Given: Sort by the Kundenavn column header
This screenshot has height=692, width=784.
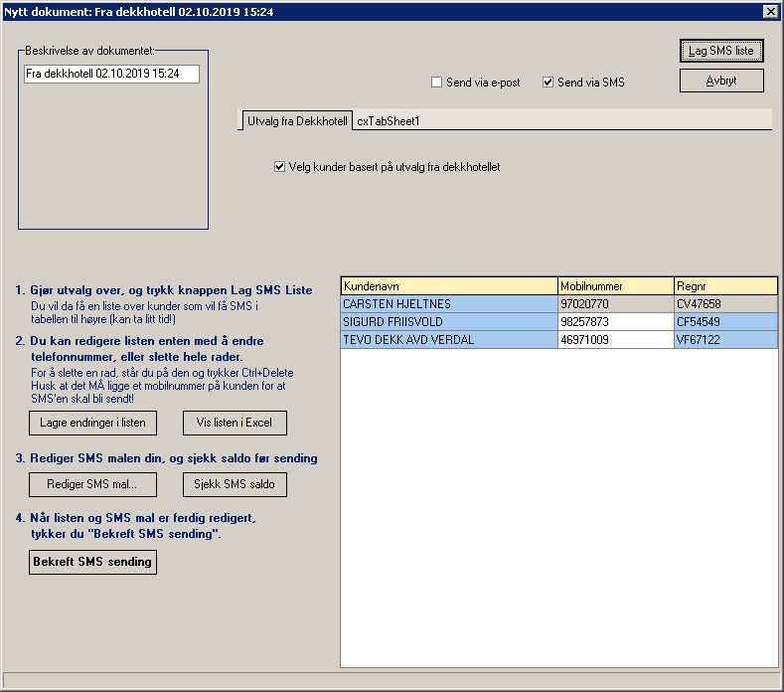Looking at the screenshot, I should pyautogui.click(x=449, y=286).
